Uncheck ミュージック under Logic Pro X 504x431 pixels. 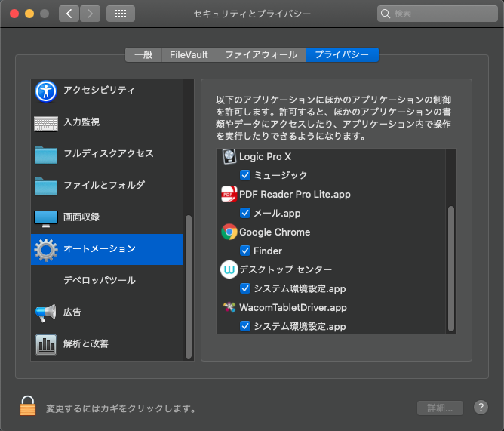tap(245, 175)
